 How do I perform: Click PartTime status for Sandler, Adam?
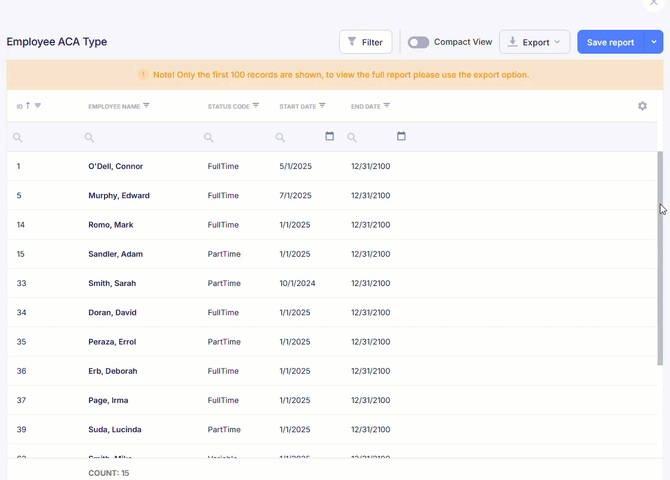[224, 254]
